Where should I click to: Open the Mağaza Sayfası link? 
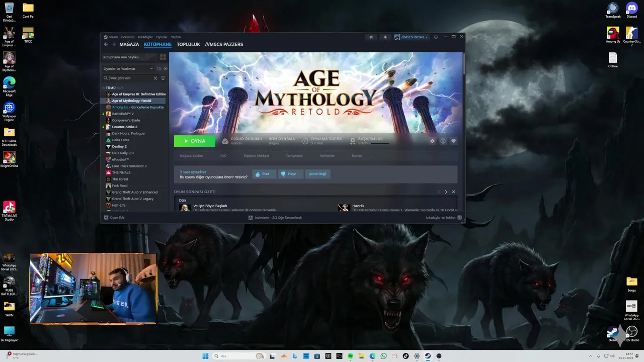[x=191, y=156]
